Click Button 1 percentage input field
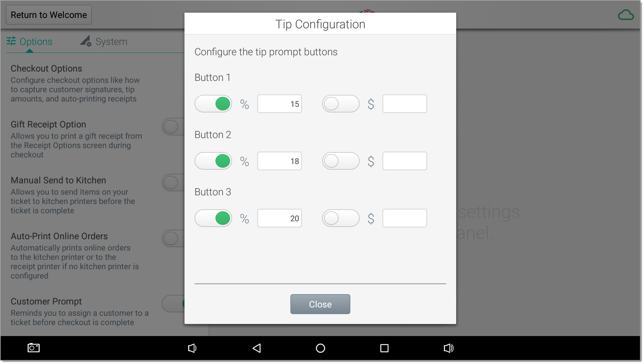This screenshot has width=644, height=364. point(279,103)
